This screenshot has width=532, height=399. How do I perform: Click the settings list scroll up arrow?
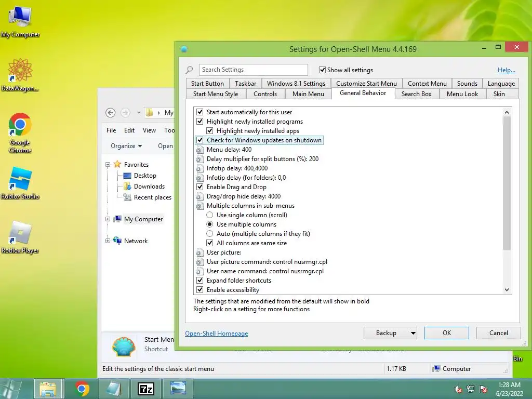507,112
